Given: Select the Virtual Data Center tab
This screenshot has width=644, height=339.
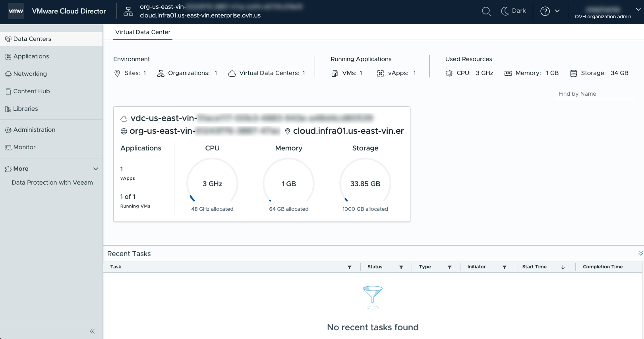Looking at the screenshot, I should tap(143, 32).
